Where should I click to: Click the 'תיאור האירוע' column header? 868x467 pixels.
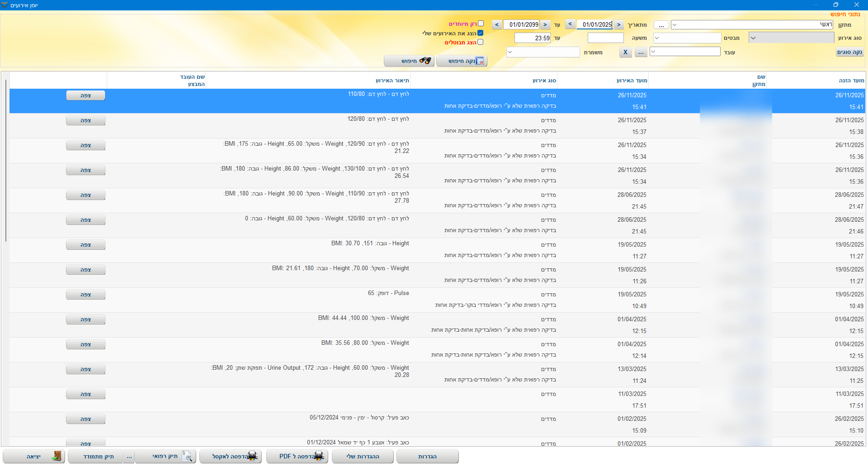[392, 81]
